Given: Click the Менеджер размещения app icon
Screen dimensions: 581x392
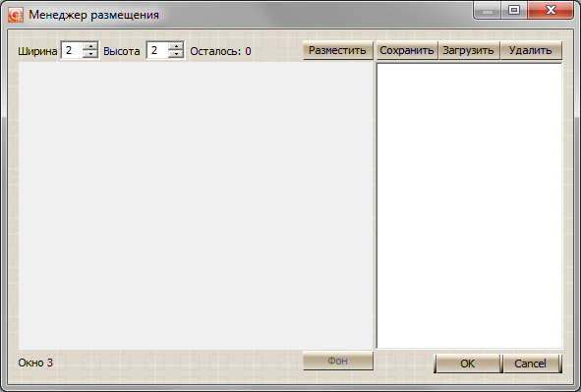Looking at the screenshot, I should coord(16,15).
